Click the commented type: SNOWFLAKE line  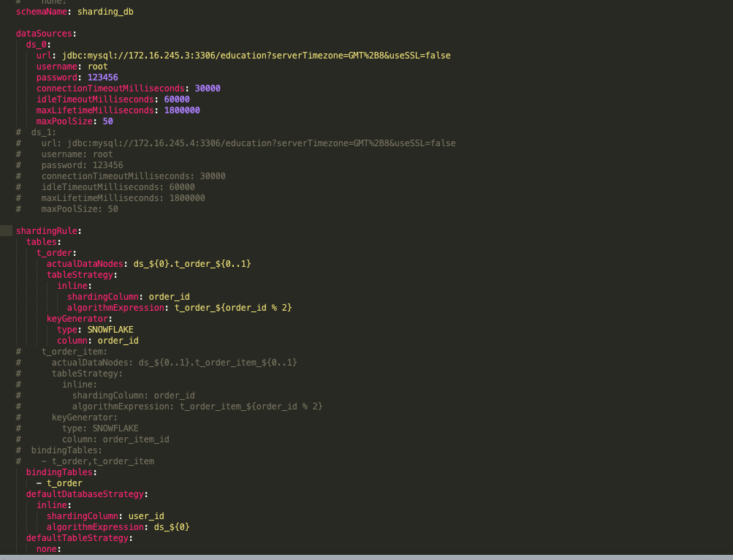tap(77, 428)
